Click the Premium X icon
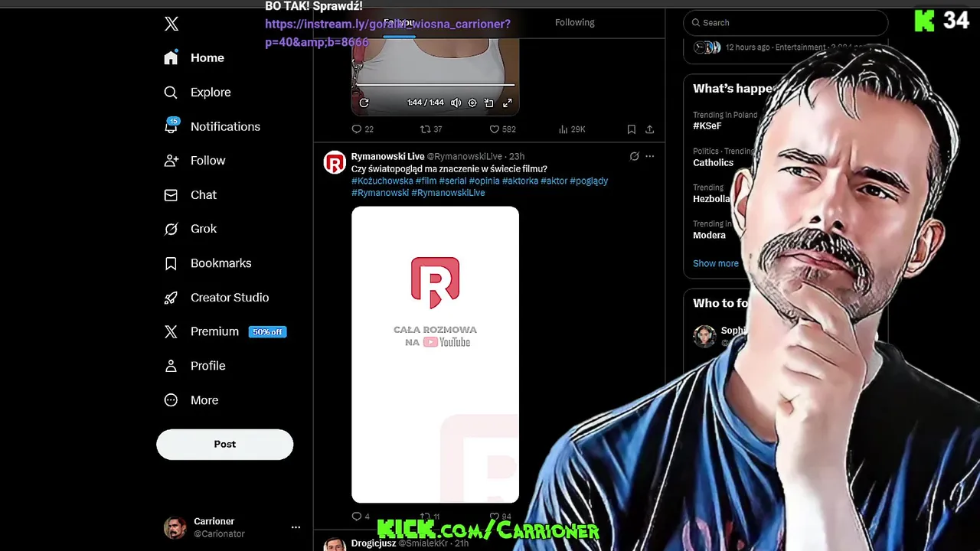Viewport: 980px width, 551px height. click(x=171, y=331)
